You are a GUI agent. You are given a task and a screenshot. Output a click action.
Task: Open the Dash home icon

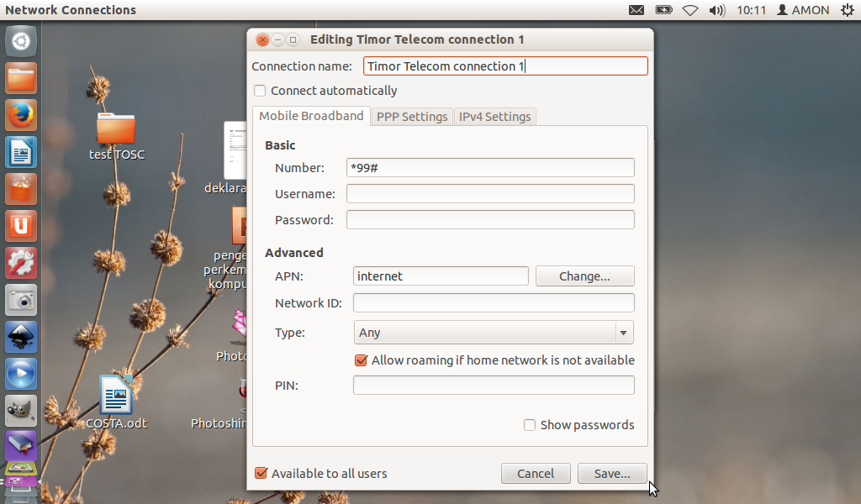click(x=20, y=39)
